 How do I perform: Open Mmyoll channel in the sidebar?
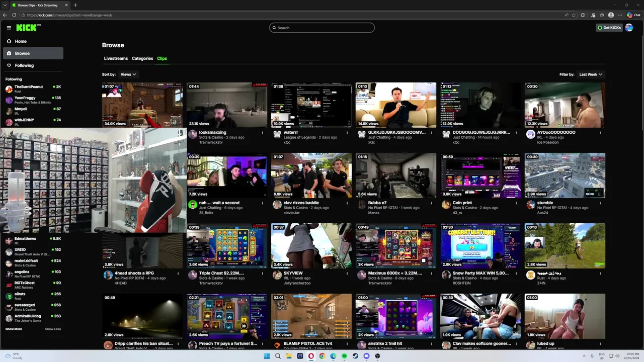tap(33, 111)
